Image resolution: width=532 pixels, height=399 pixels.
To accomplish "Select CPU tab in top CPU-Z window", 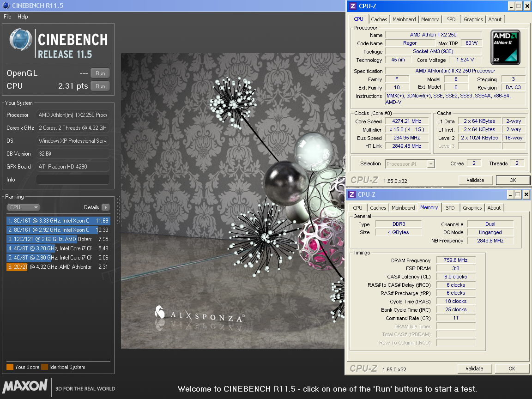I will [359, 19].
